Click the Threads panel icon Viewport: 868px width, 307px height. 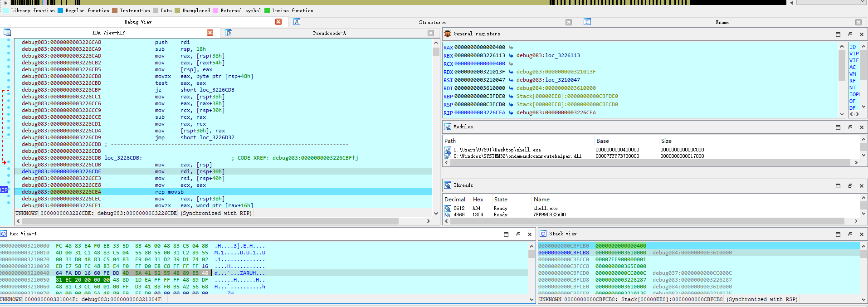pyautogui.click(x=448, y=185)
